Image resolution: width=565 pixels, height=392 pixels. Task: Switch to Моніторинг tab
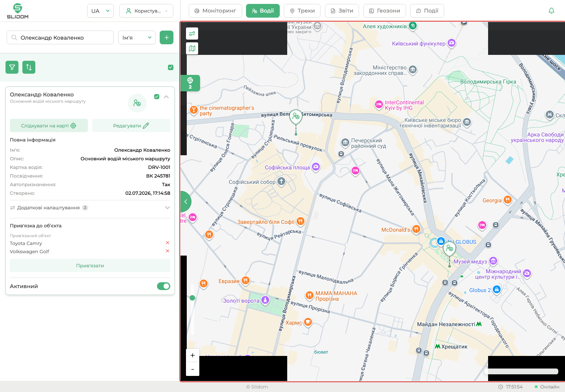215,11
